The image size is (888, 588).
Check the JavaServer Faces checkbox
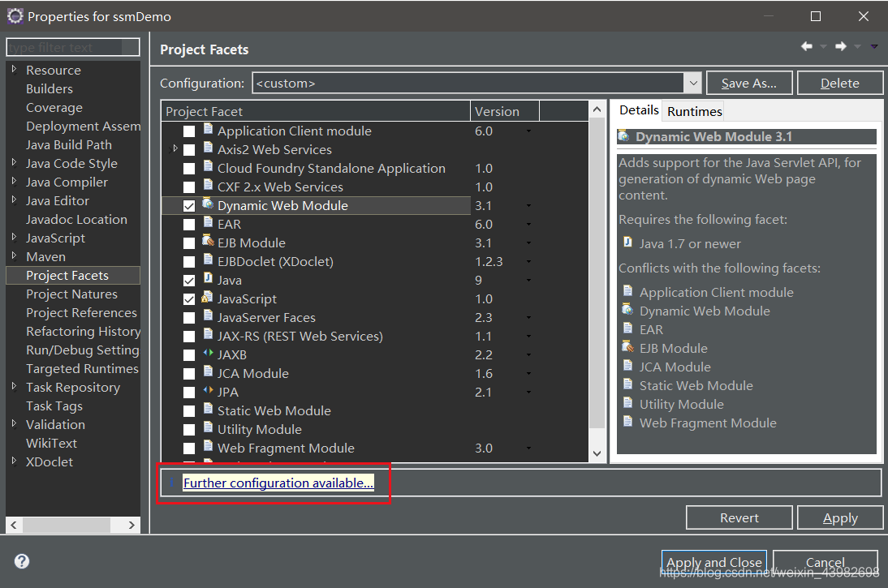[189, 318]
